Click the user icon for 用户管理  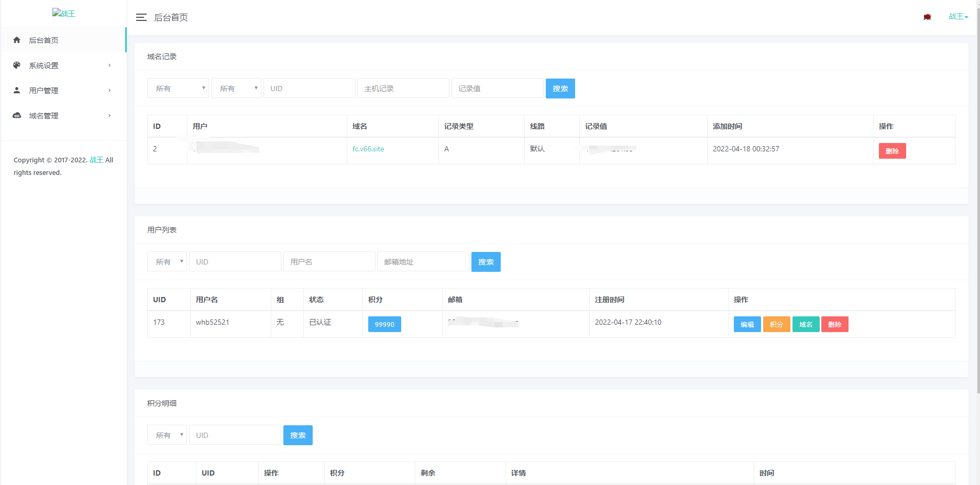(x=17, y=90)
